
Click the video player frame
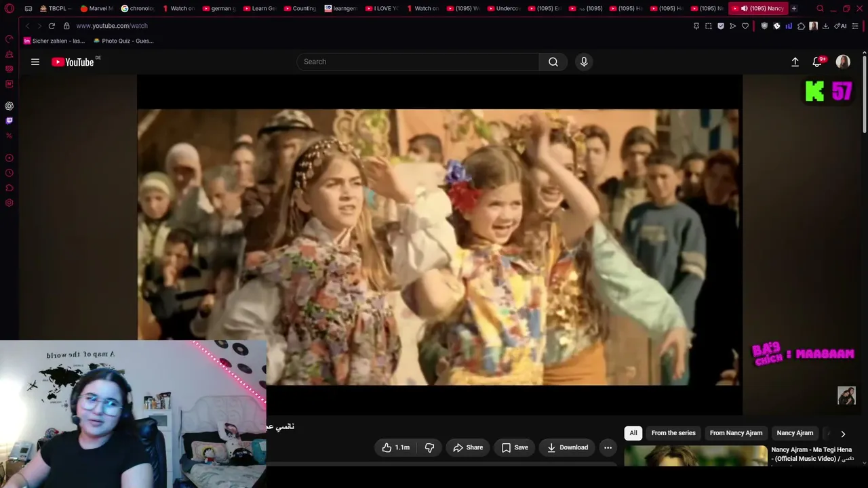439,244
